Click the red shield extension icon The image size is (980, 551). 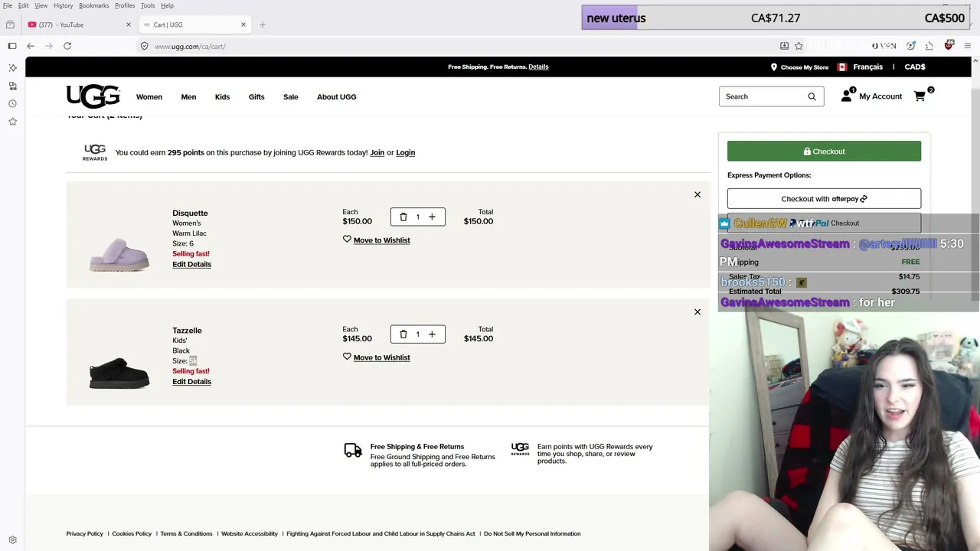[x=949, y=46]
